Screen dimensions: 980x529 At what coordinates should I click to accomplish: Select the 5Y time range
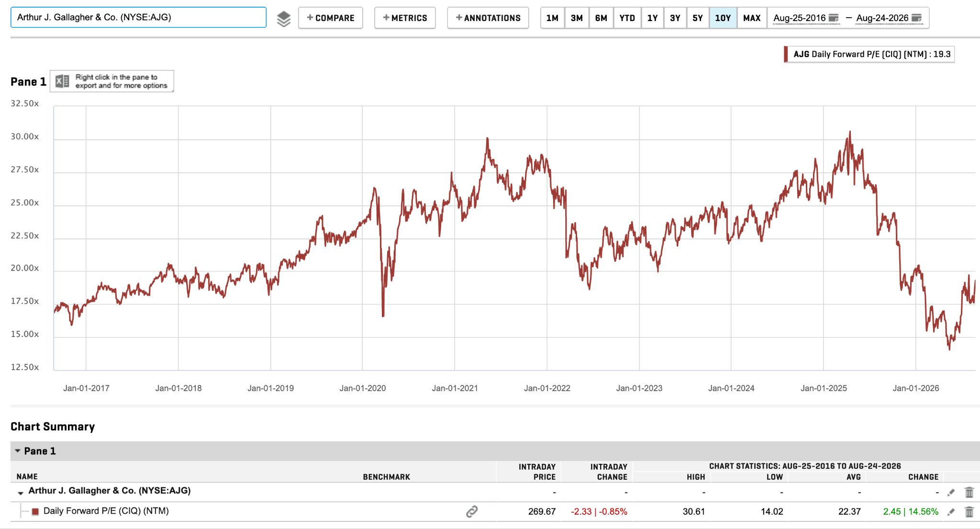[x=698, y=18]
